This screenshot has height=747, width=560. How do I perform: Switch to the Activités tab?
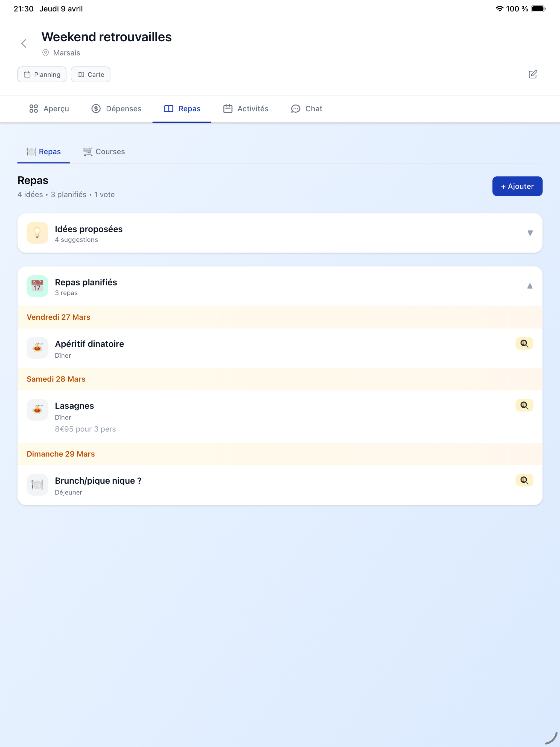246,109
